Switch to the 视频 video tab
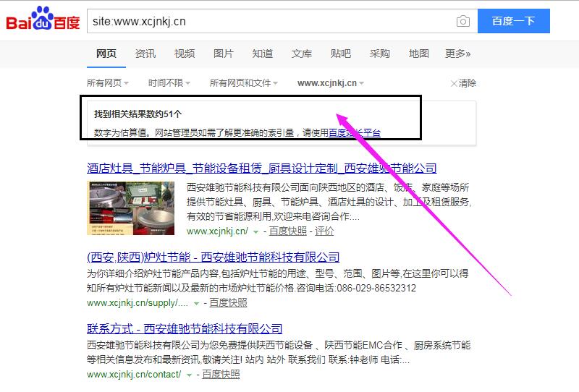 185,54
